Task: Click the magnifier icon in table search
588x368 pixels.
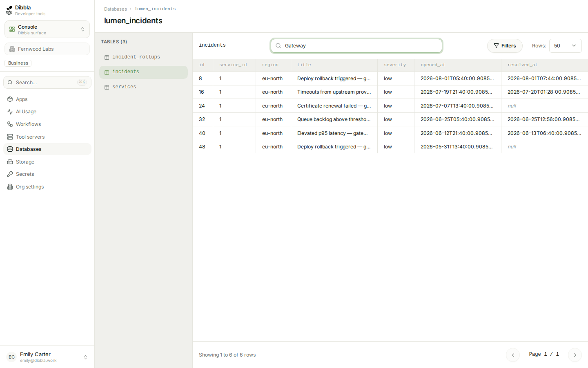Action: (x=278, y=46)
